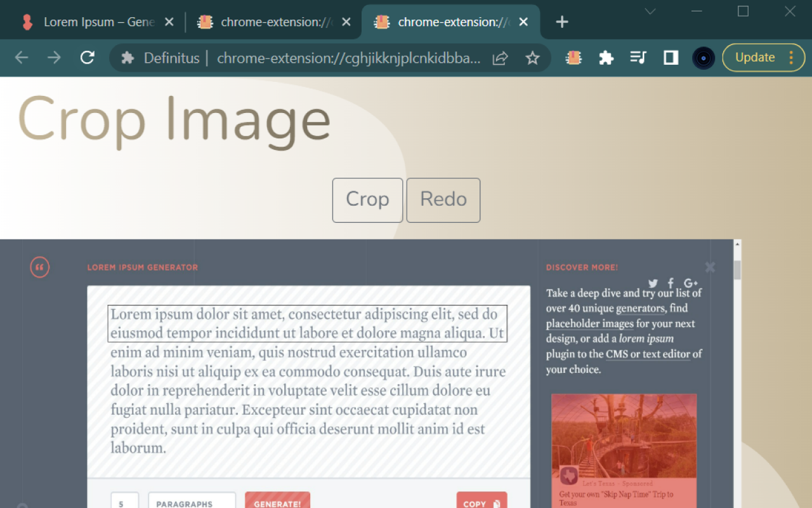Open the media controls icon
This screenshot has width=812, height=508.
[638, 58]
